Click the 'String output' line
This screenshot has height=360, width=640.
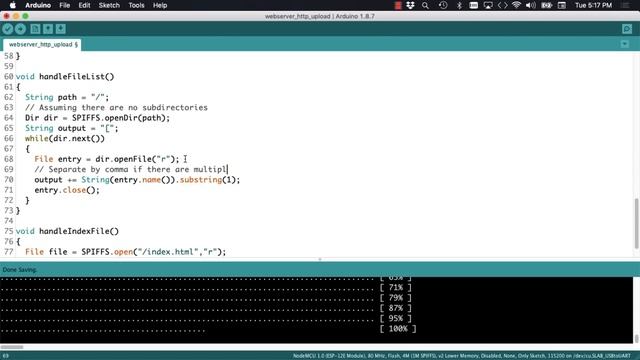pos(71,128)
